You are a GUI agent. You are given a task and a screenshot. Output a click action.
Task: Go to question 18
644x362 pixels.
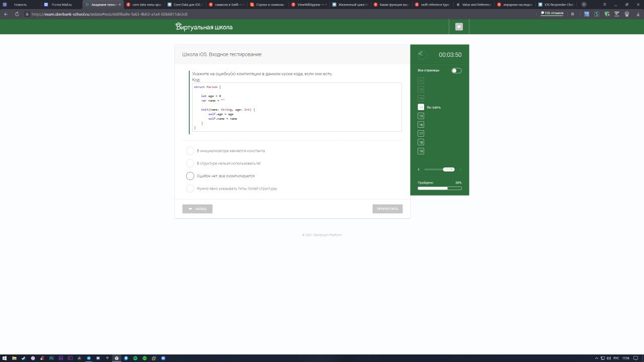421,142
